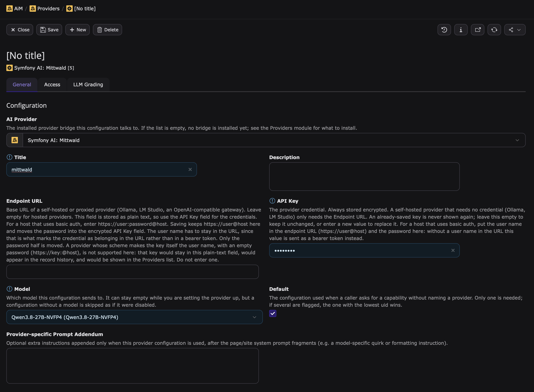Open the share dropdown menu
Viewport: 534px width, 392px height.
tap(515, 30)
